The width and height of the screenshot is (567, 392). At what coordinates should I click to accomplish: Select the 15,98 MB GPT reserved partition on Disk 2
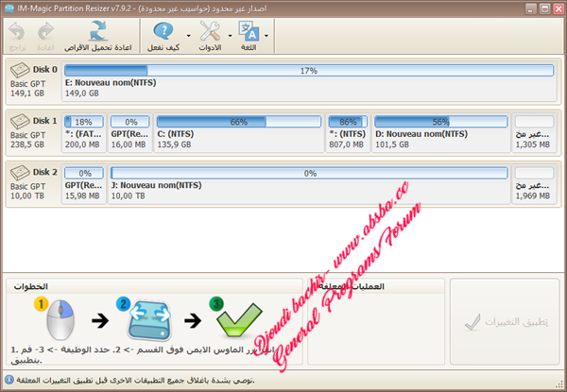pyautogui.click(x=84, y=184)
